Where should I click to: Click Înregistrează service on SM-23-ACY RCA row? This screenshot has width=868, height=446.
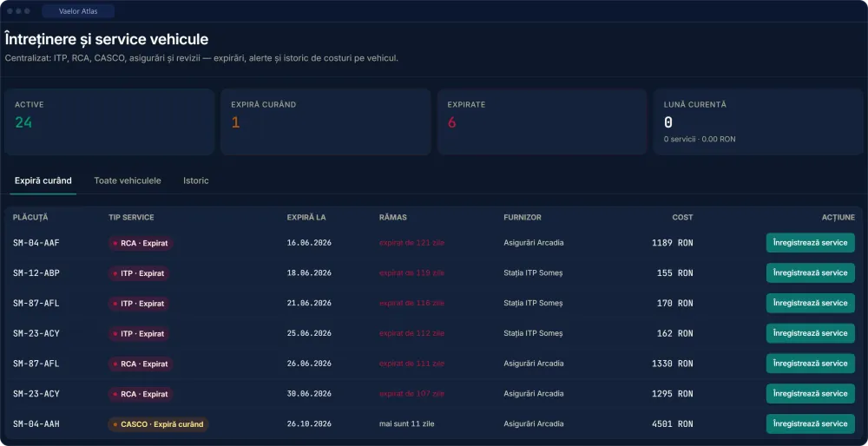[811, 393]
